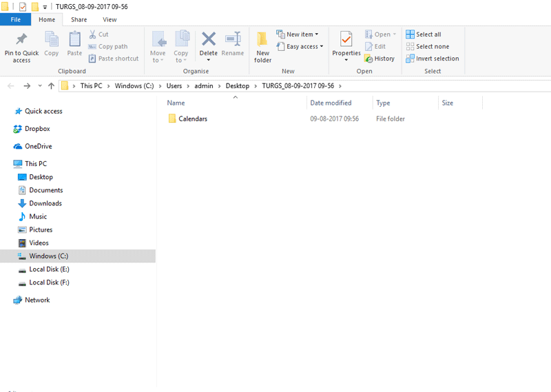The image size is (551, 392).
Task: Open the Open button dropdown arrow
Action: pyautogui.click(x=394, y=34)
